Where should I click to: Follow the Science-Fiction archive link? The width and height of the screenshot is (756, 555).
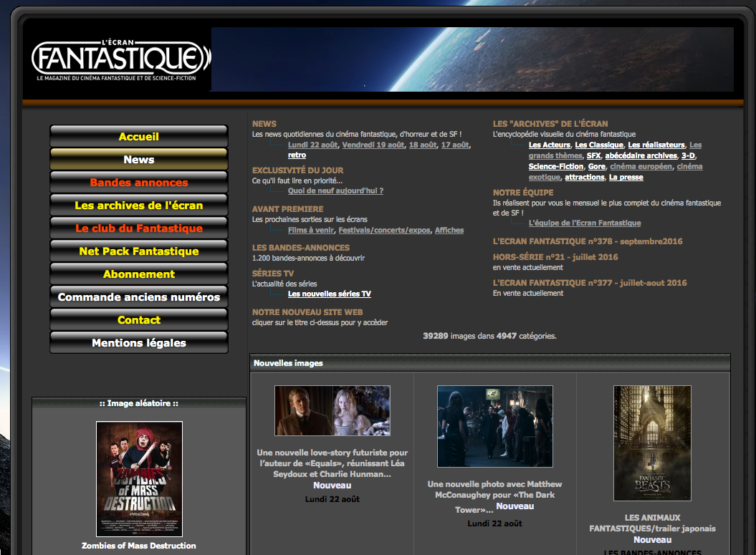(556, 167)
